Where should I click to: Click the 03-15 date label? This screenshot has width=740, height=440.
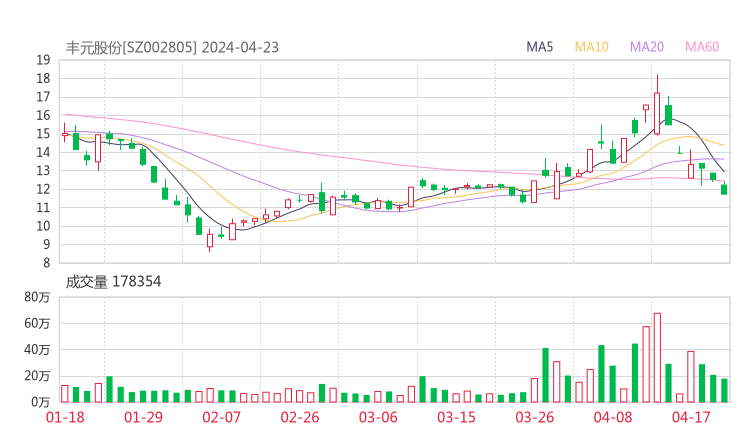[455, 417]
